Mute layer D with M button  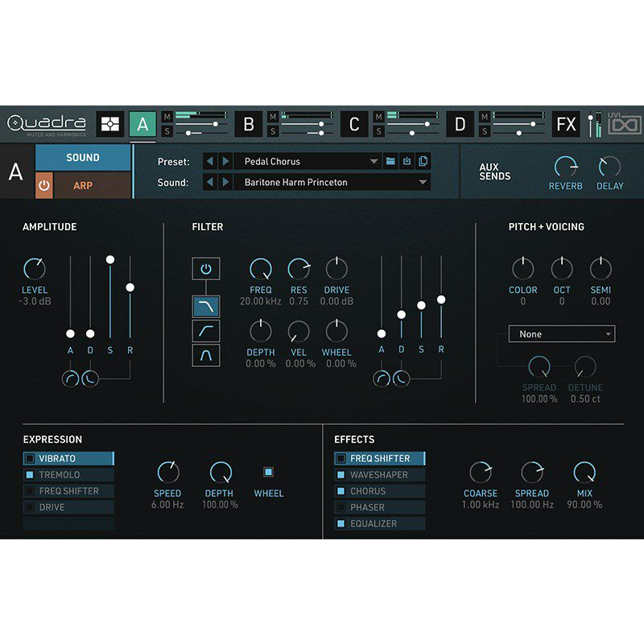485,117
